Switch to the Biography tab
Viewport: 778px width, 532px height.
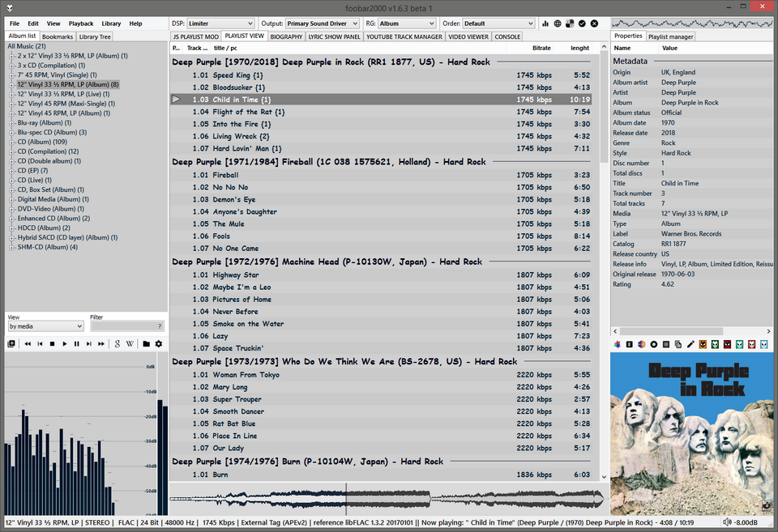click(286, 36)
